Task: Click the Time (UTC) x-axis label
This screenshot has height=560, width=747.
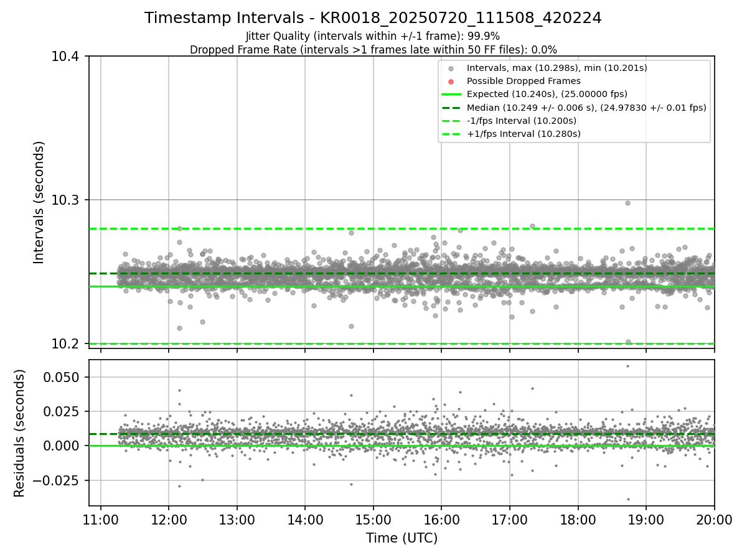Action: coord(402,538)
